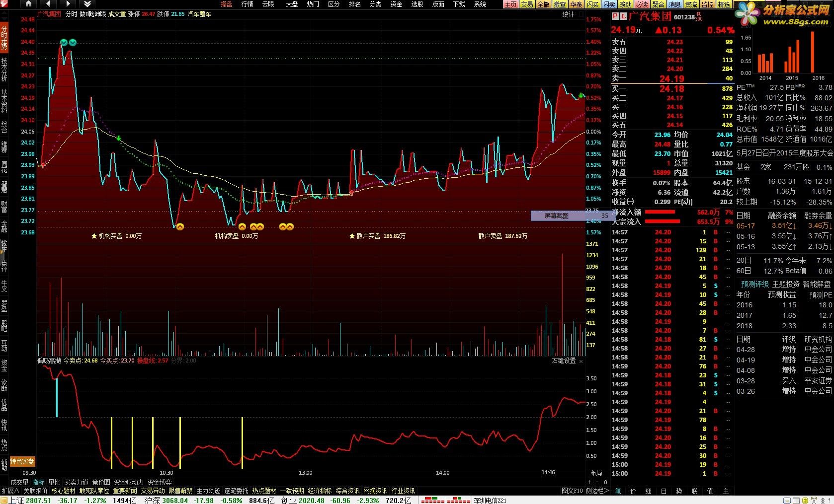The width and height of the screenshot is (834, 504).
Task: Open 特色买盘 button at bottom left
Action: 22,461
